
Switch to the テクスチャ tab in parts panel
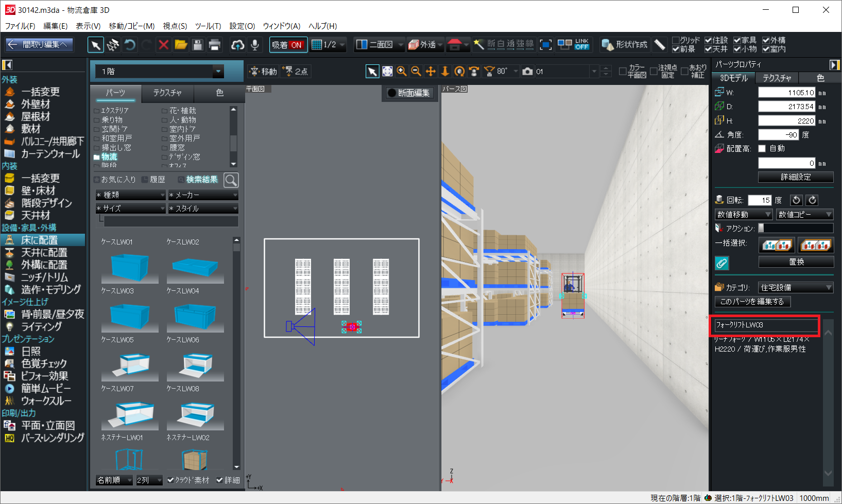coord(167,93)
